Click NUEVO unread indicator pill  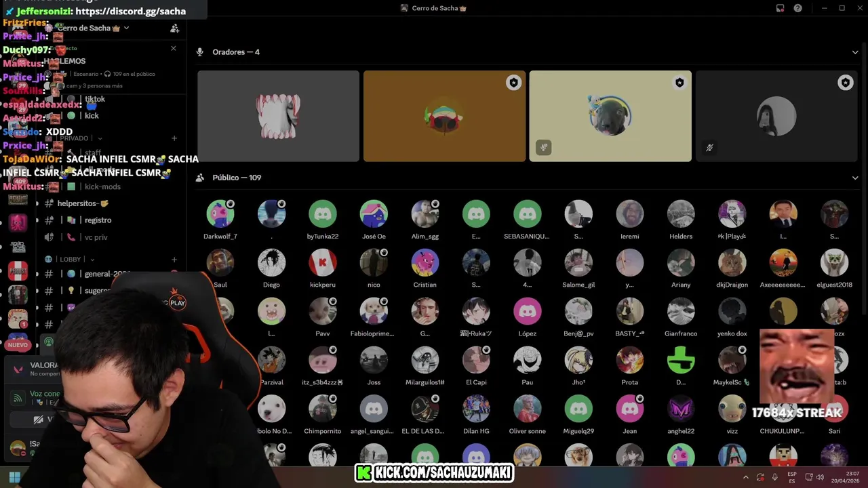tap(18, 345)
